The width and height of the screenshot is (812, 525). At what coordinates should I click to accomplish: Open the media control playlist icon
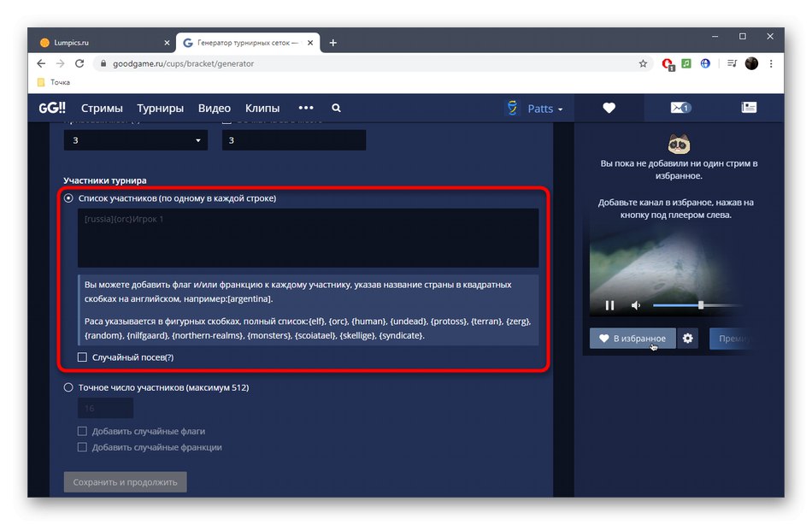(x=732, y=63)
